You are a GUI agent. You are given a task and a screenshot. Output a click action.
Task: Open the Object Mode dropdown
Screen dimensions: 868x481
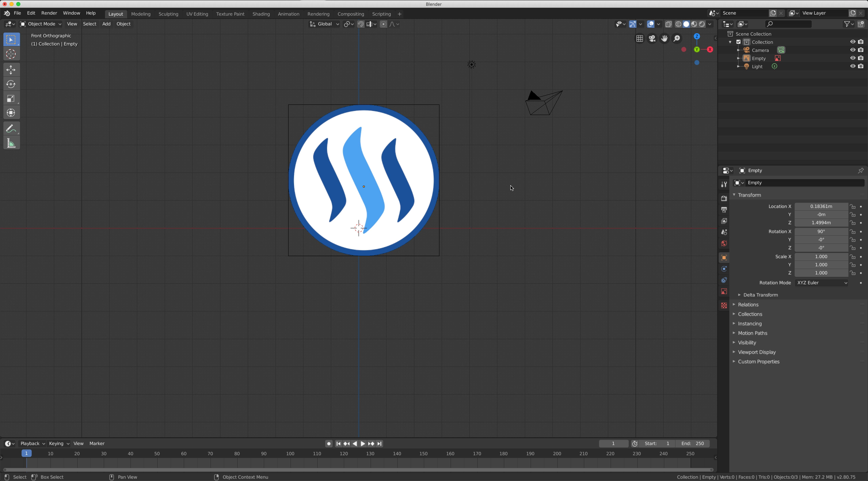tap(41, 24)
